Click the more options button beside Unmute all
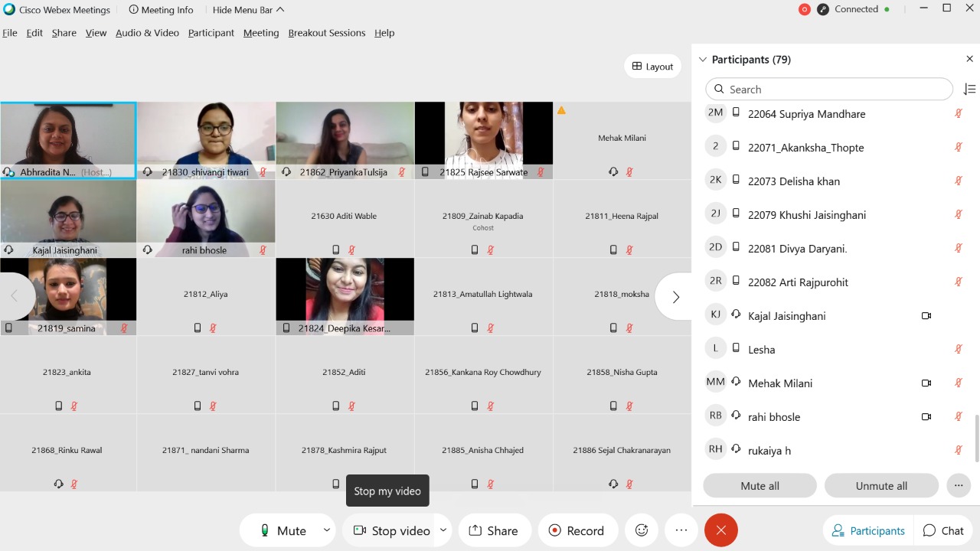 [958, 486]
